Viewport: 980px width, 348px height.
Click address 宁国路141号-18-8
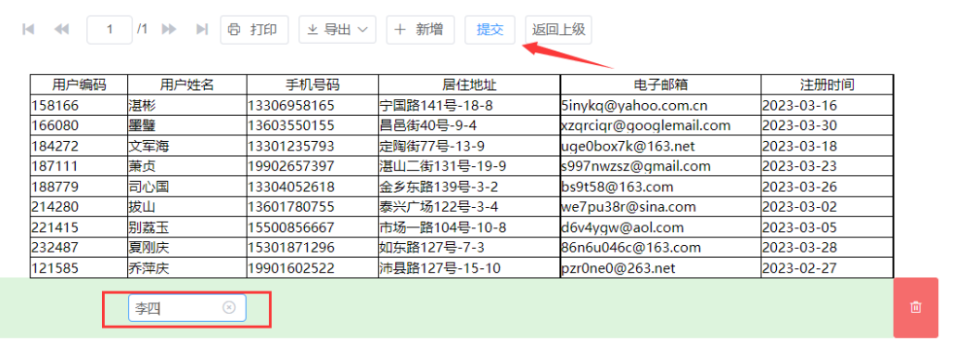tap(469, 105)
